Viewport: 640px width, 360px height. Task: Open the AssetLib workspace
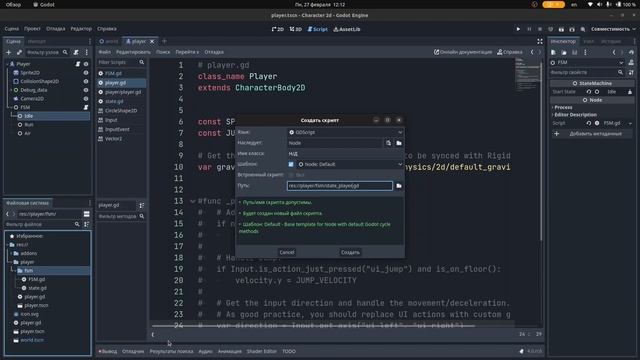click(x=347, y=29)
